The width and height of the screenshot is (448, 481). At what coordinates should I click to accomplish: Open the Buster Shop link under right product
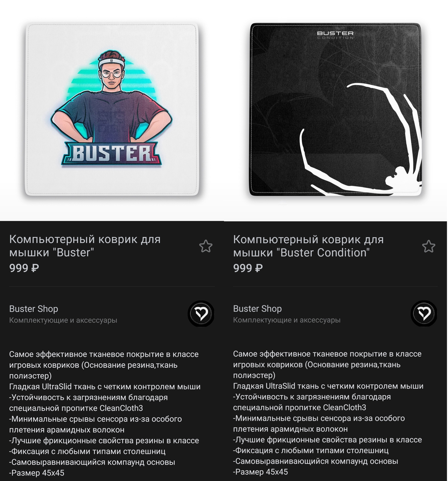pyautogui.click(x=257, y=308)
